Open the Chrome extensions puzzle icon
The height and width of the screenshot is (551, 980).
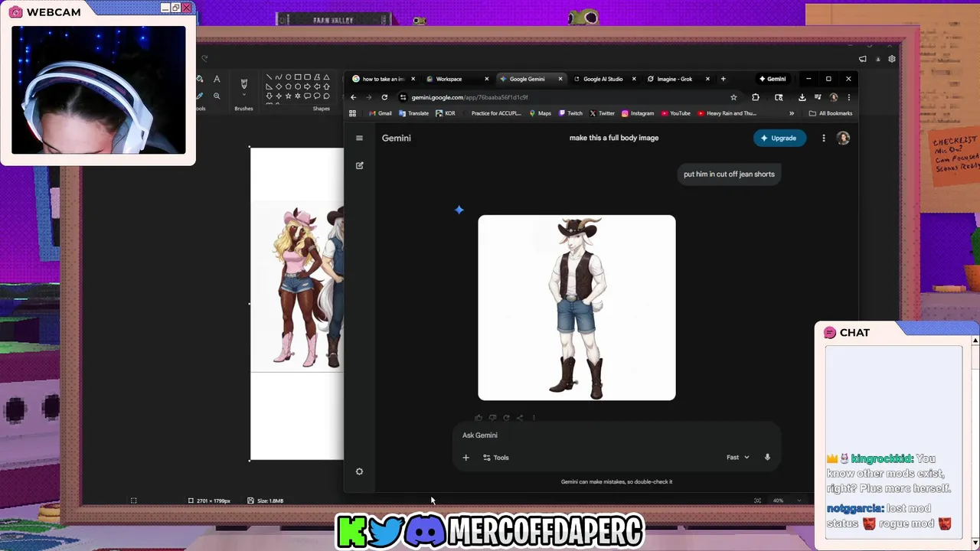tap(756, 97)
